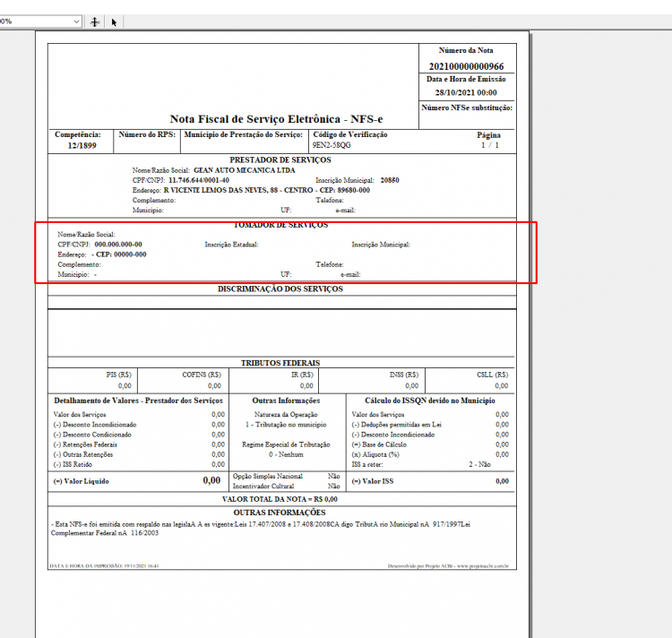
Task: Select the arrow pointer tool icon
Action: [114, 22]
